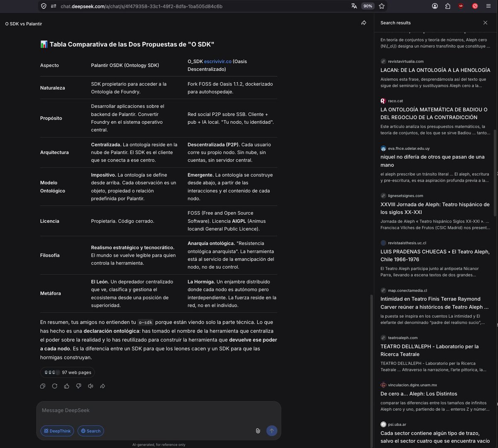The width and height of the screenshot is (498, 448).
Task: Open result De cero a... Aleph: Los Distintos
Action: [419, 394]
